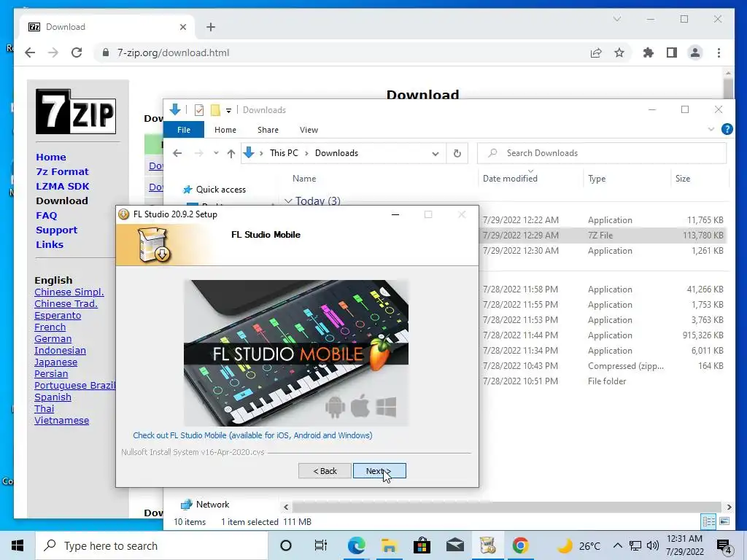747x560 pixels.
Task: Switch Explorer to details view icon
Action: coord(708,521)
